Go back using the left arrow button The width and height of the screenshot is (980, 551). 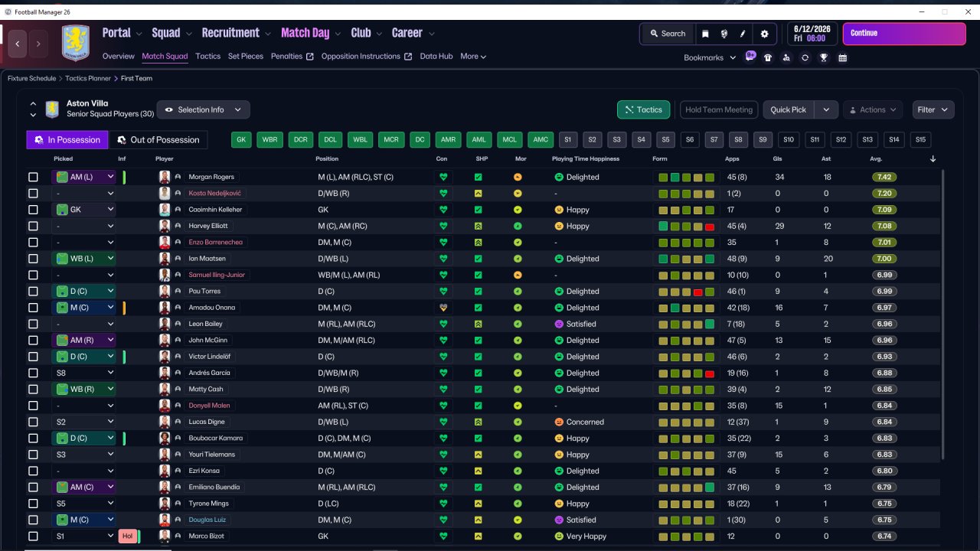tap(18, 44)
